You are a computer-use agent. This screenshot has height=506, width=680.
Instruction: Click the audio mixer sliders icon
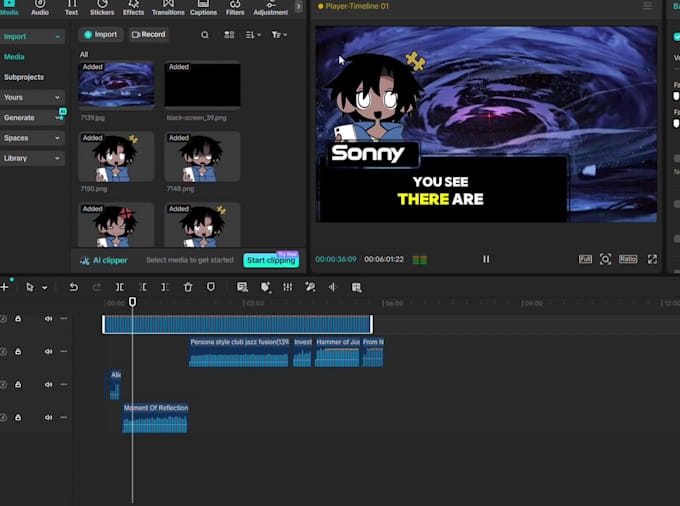(x=288, y=287)
